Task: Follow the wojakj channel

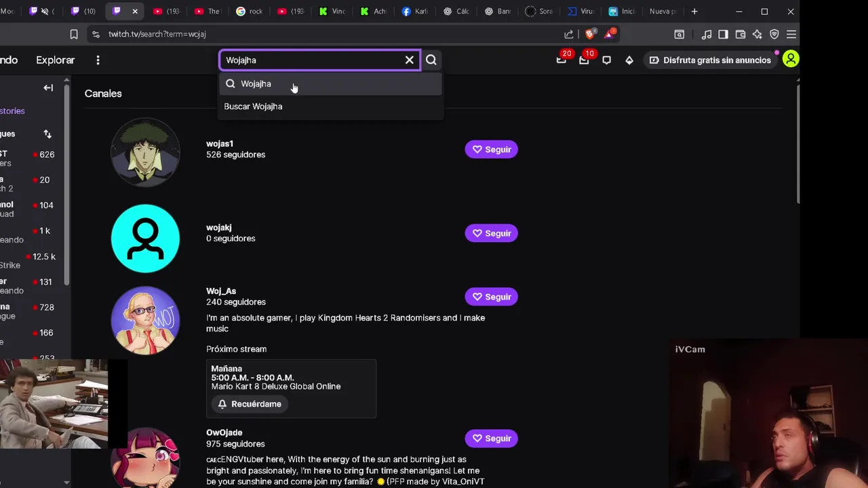Action: tap(491, 233)
